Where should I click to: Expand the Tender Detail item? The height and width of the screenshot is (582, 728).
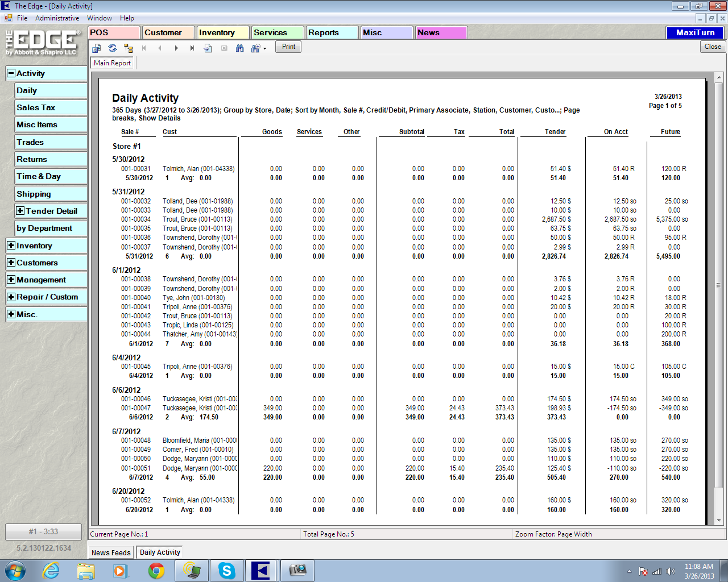point(20,211)
